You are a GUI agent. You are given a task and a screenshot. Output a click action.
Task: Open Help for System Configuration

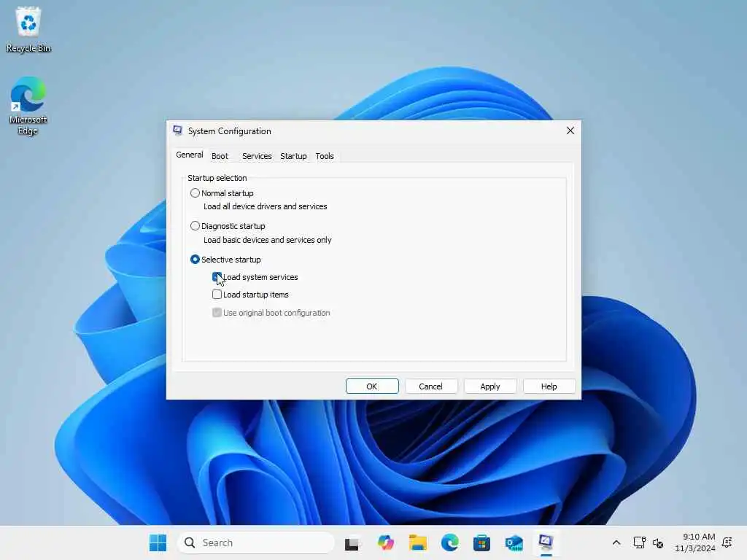click(549, 386)
